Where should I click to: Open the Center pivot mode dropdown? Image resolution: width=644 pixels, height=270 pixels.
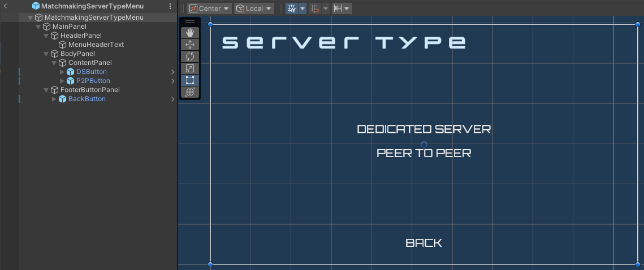(x=209, y=8)
